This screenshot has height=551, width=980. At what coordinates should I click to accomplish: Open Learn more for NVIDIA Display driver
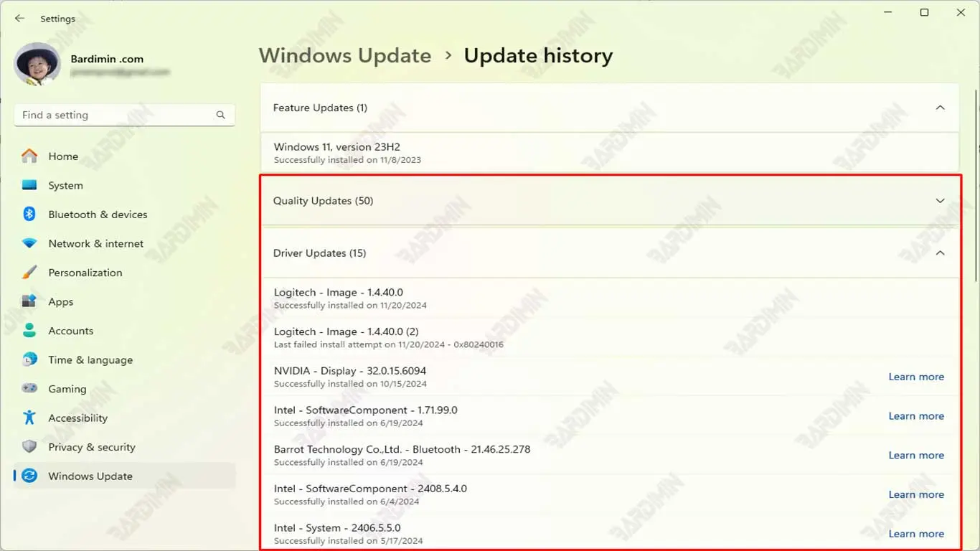pyautogui.click(x=915, y=377)
